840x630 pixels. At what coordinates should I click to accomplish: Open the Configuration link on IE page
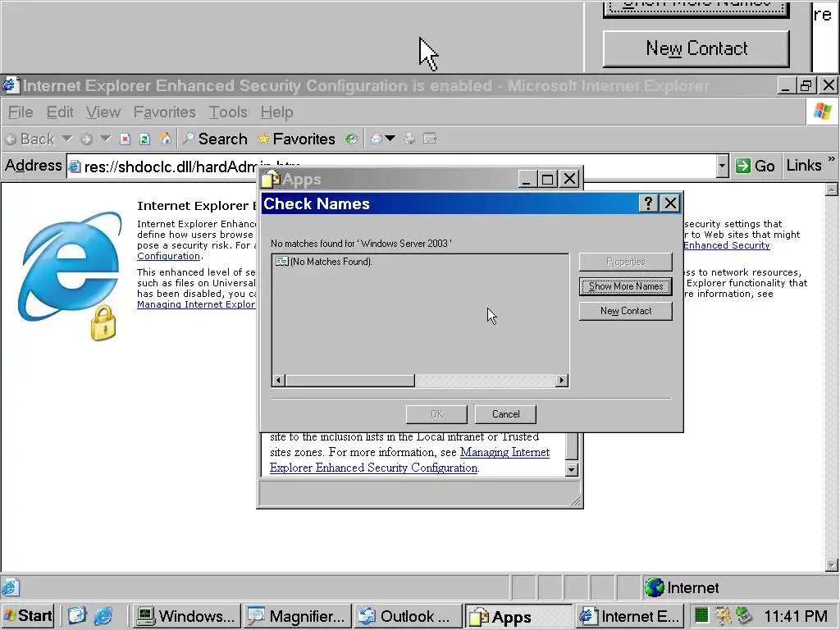[x=168, y=256]
